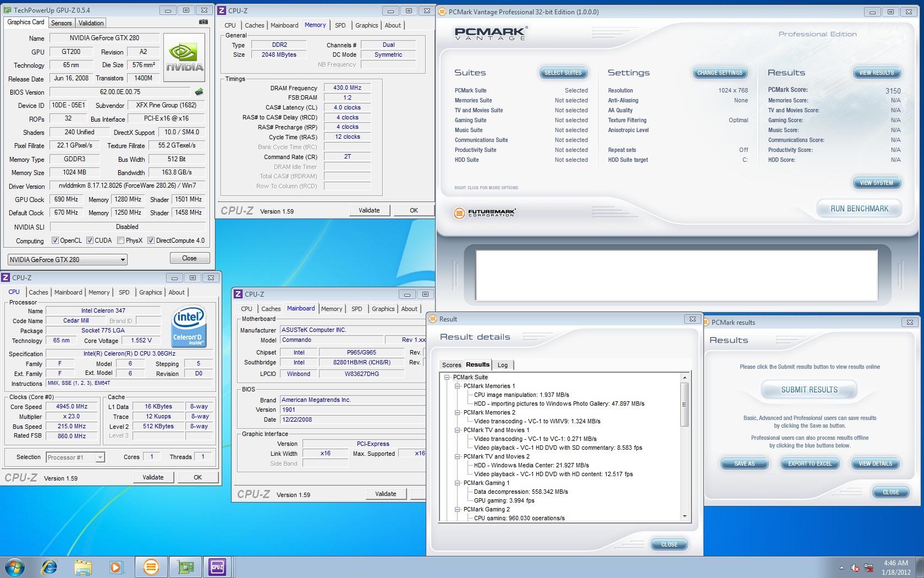The image size is (924, 578).
Task: Toggle the PhysX checkbox in GPU-Z
Action: 120,241
